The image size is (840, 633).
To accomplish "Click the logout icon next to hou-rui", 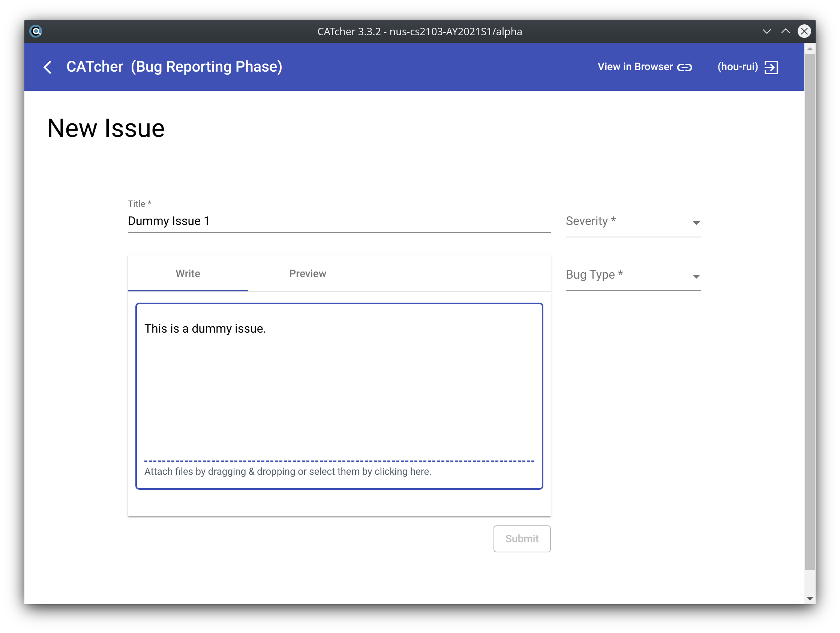I will coord(771,67).
